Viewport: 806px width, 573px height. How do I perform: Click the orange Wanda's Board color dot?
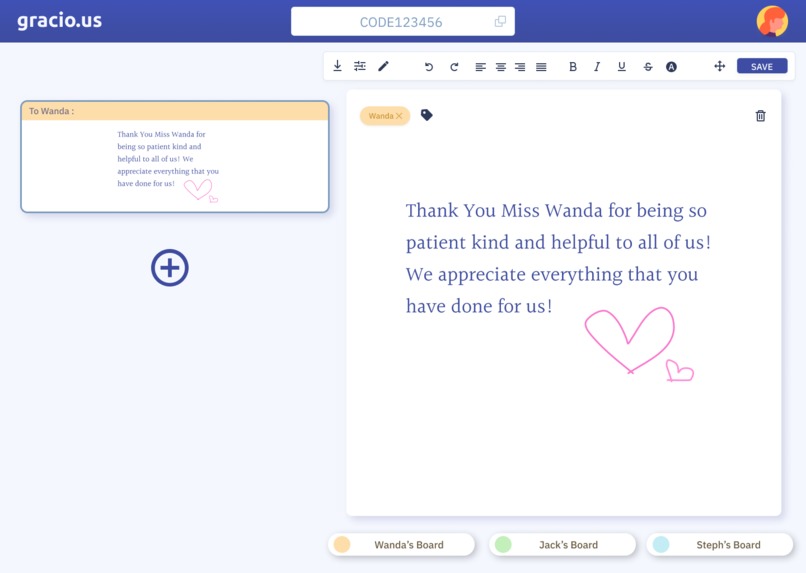(x=342, y=545)
